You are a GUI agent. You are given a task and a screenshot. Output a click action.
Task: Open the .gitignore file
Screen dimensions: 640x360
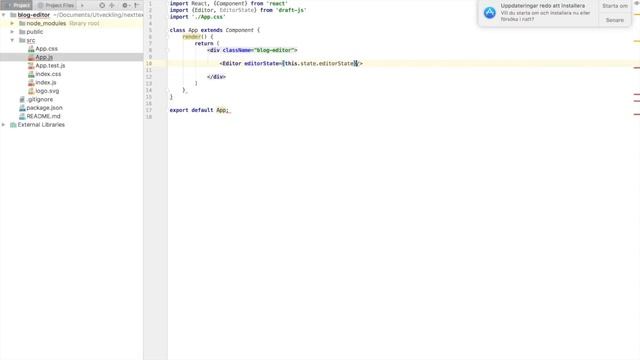[40, 100]
